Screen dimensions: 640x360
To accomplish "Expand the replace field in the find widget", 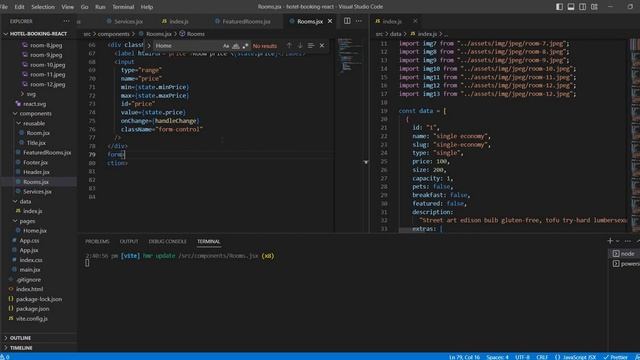I will [x=149, y=46].
